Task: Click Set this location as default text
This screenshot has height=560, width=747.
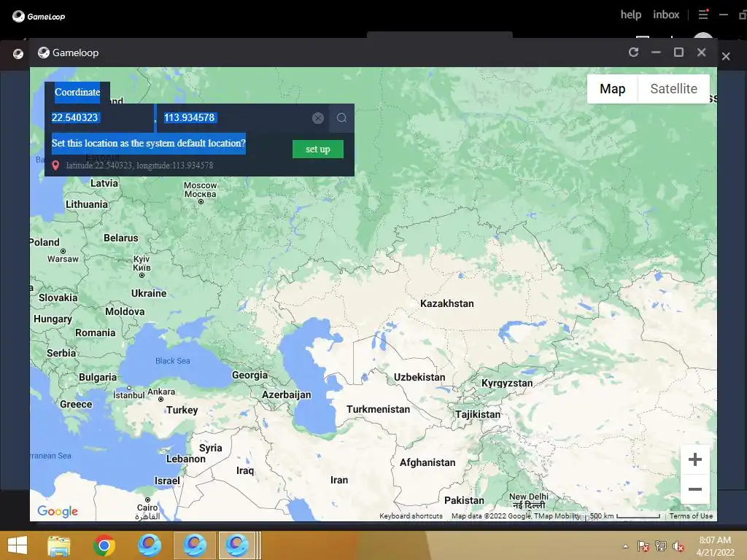Action: click(149, 143)
